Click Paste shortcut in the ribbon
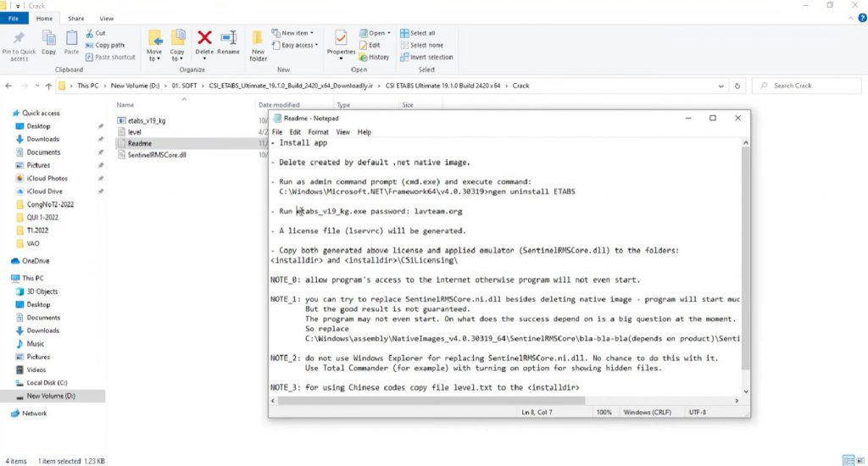This screenshot has width=868, height=466. [x=111, y=57]
